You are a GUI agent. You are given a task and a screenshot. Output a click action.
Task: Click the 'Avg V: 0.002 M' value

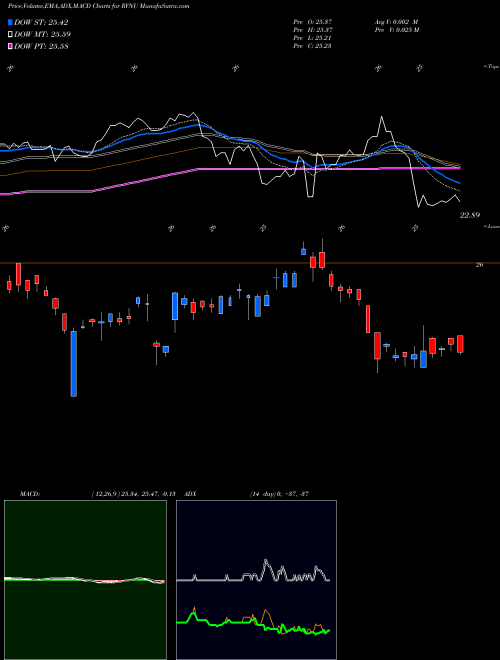pyautogui.click(x=396, y=22)
